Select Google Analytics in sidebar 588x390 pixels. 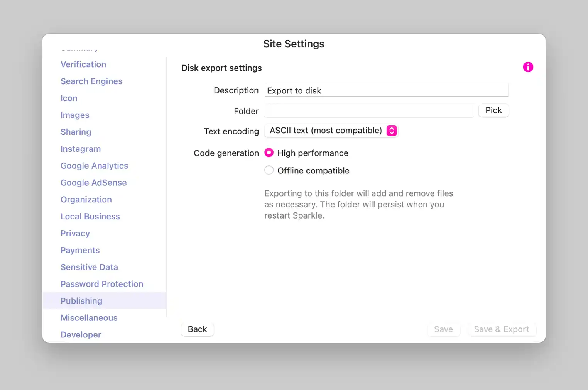point(94,166)
